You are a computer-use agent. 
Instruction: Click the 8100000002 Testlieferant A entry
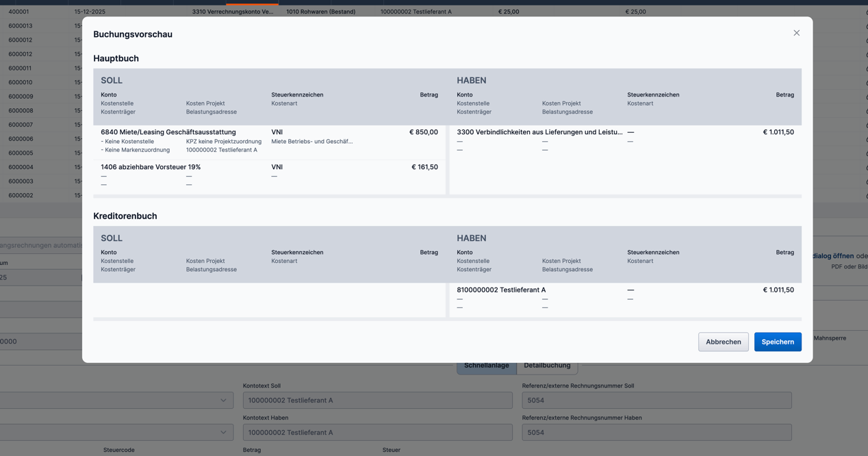501,290
